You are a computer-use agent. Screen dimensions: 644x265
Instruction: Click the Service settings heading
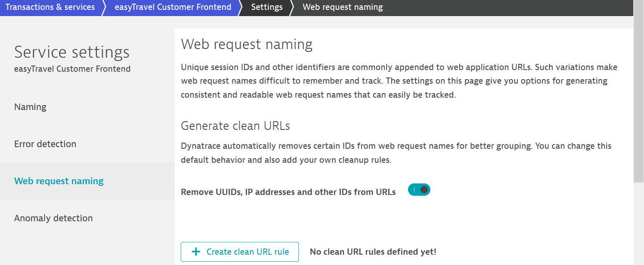[x=72, y=52]
